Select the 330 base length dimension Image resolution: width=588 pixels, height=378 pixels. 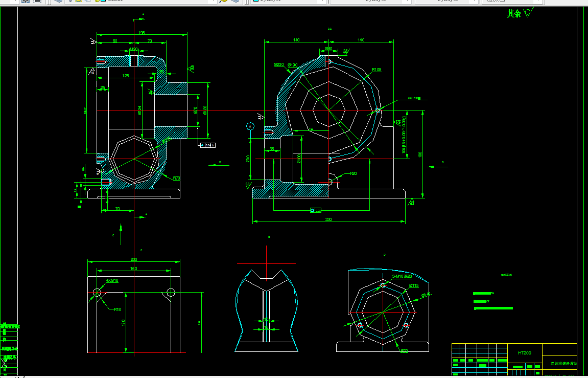coord(328,219)
